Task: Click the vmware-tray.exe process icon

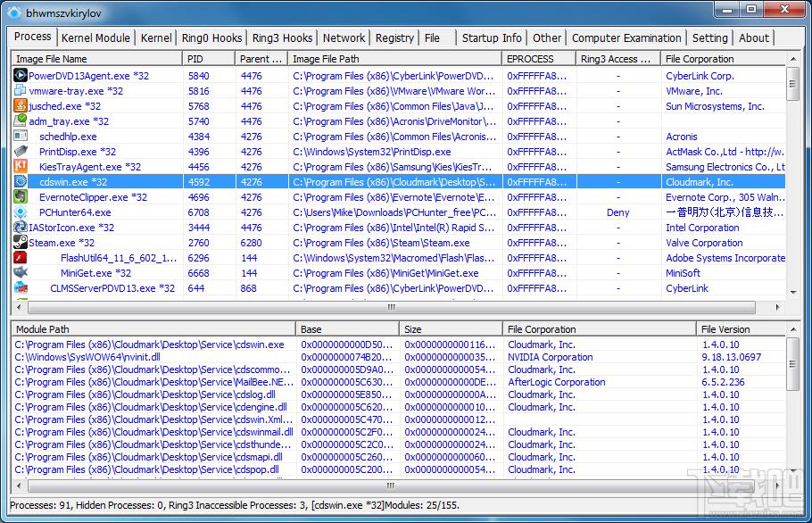Action: tap(21, 91)
